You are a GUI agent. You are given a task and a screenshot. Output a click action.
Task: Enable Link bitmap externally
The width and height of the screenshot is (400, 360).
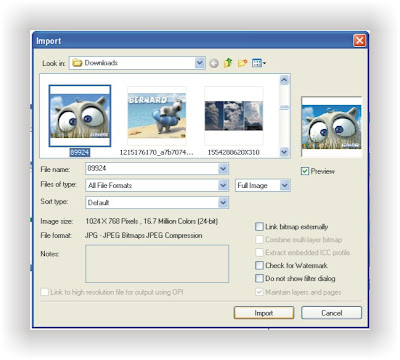259,227
